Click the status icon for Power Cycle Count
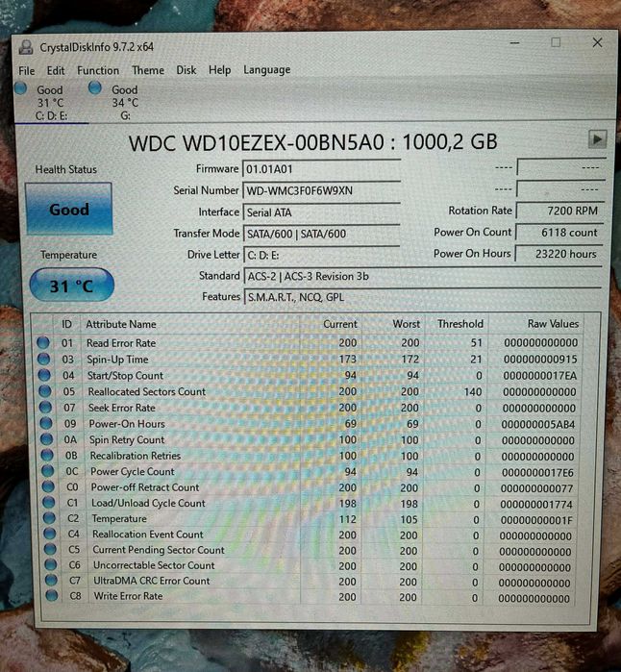The height and width of the screenshot is (672, 621). (47, 471)
